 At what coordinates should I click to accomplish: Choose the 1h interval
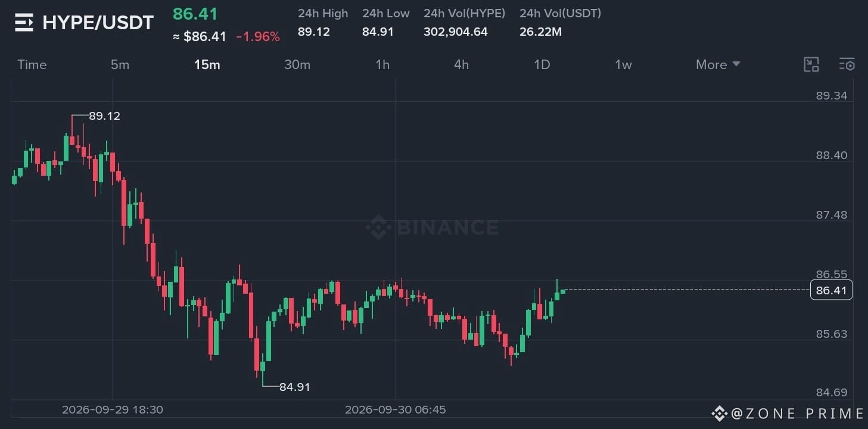(382, 64)
